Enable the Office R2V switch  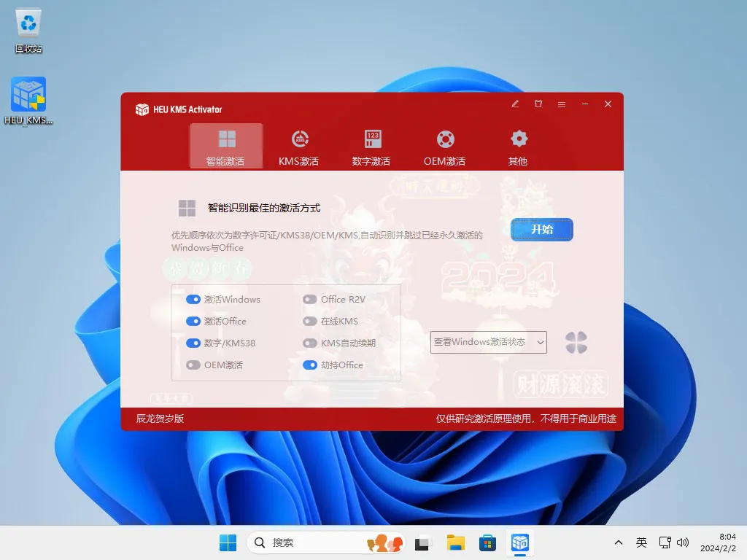click(x=309, y=300)
